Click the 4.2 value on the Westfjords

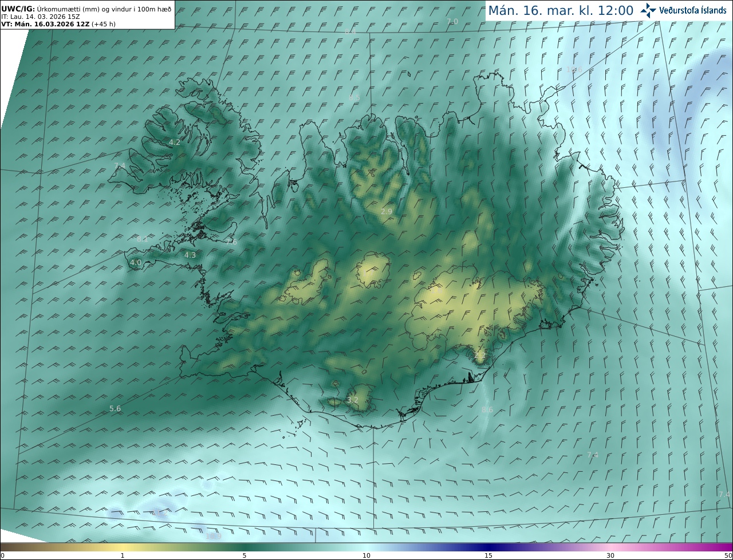pos(175,142)
